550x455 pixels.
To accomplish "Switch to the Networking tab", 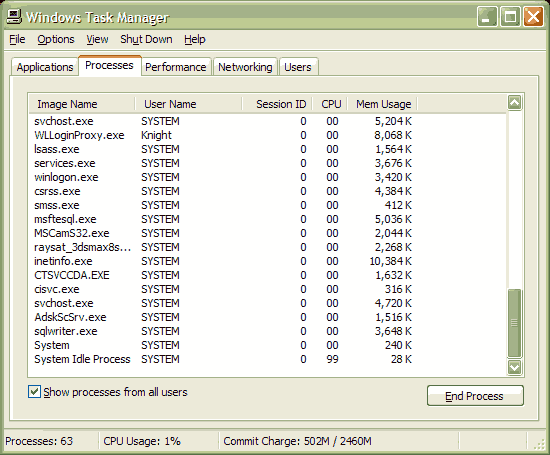I will pos(245,67).
